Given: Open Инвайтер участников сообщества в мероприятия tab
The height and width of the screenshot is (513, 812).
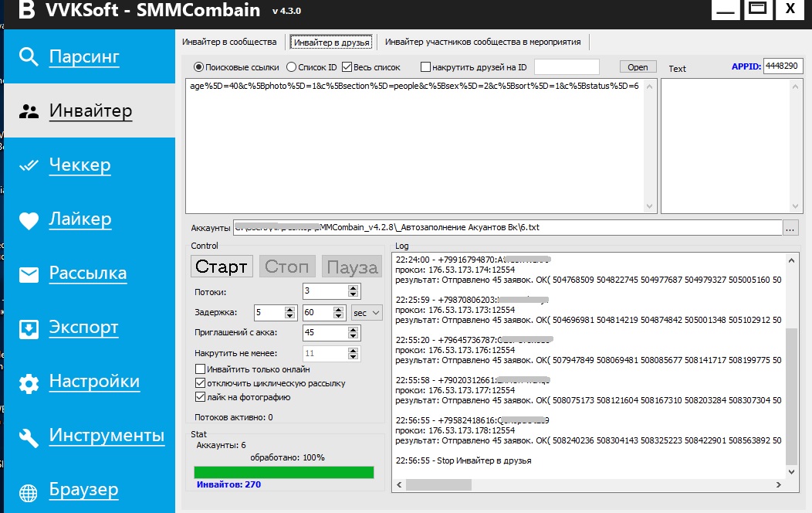Looking at the screenshot, I should point(482,42).
